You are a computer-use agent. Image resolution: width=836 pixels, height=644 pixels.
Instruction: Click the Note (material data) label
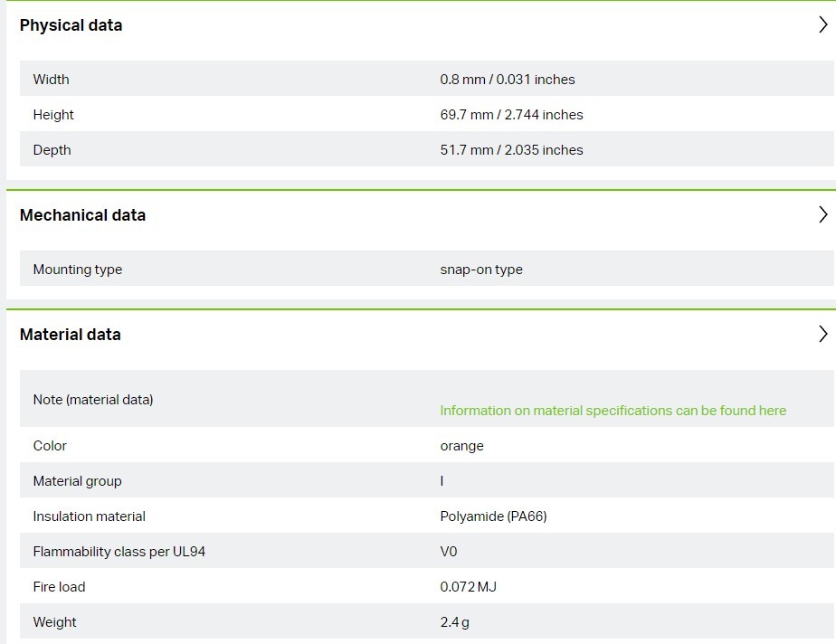(92, 400)
